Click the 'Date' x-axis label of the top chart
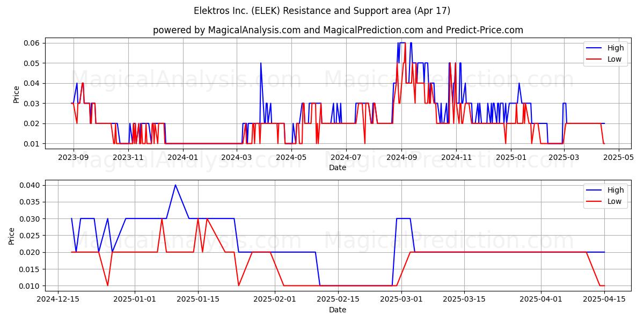Viewport: 644px width, 322px height. pos(338,167)
